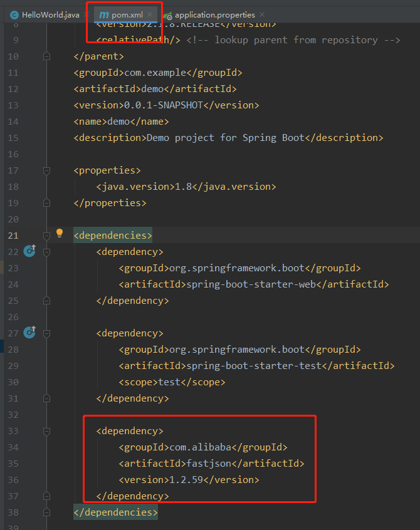420x530 pixels.
Task: Click the artifactId value demo on line 12
Action: [152, 89]
